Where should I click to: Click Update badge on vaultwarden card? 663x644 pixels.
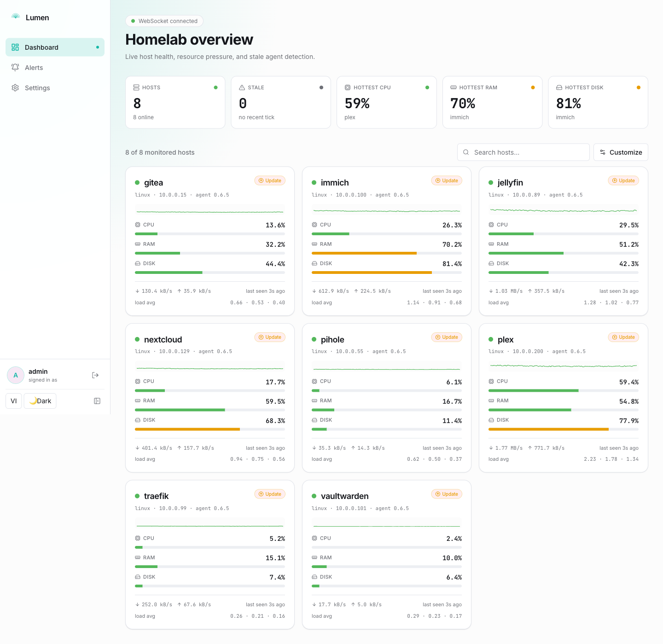point(447,494)
